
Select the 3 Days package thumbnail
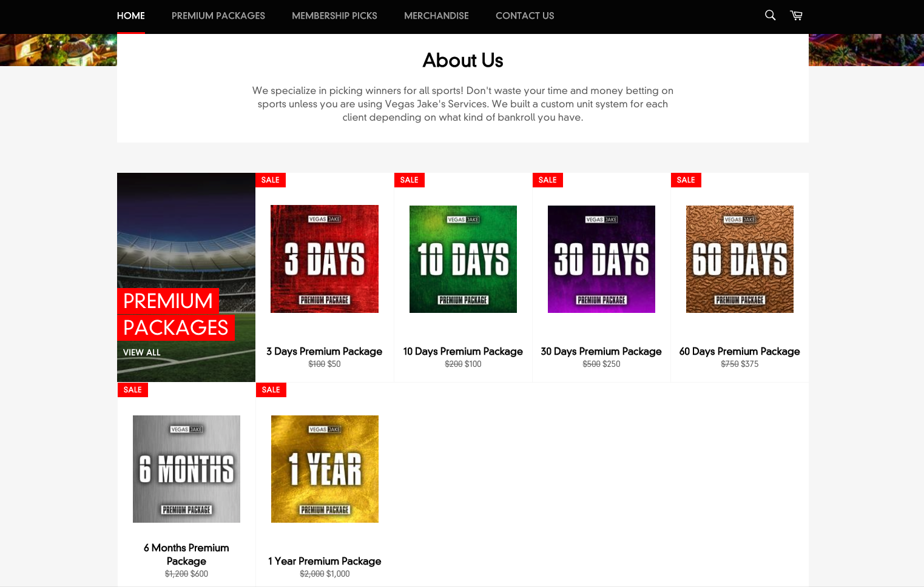coord(325,259)
